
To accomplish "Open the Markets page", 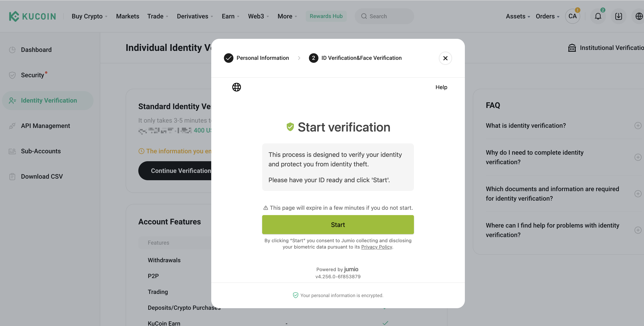I will pos(127,16).
